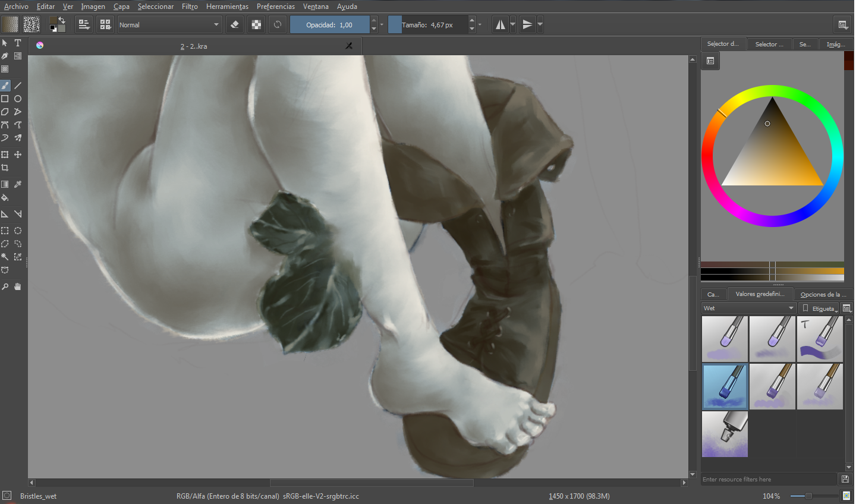Toggle eraser mode
Viewport: 856px width, 504px height.
click(x=234, y=25)
